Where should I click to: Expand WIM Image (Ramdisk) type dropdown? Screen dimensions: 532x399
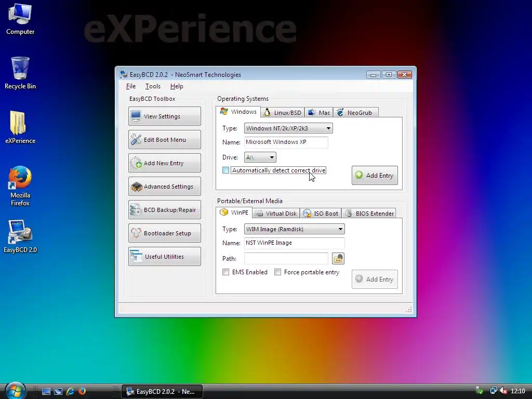(295, 229)
